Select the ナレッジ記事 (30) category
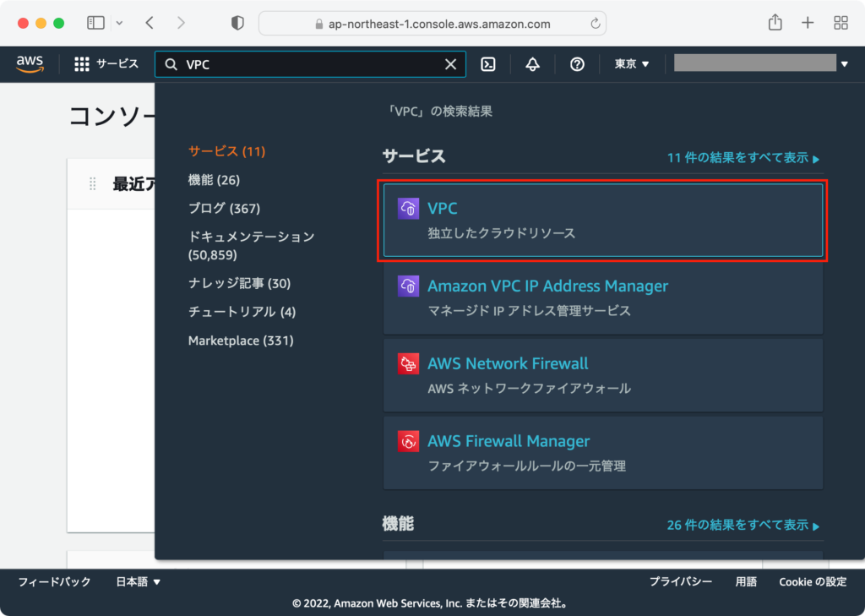865x616 pixels. tap(239, 283)
